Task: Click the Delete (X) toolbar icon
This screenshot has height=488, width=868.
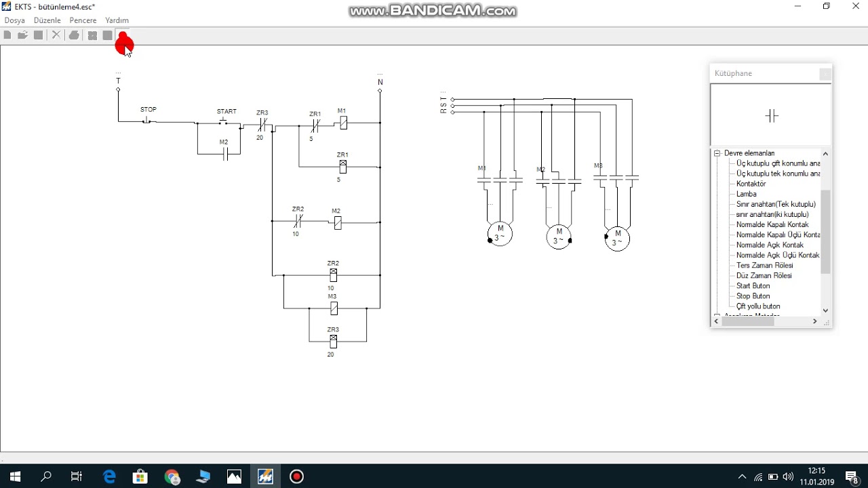Action: coord(56,35)
